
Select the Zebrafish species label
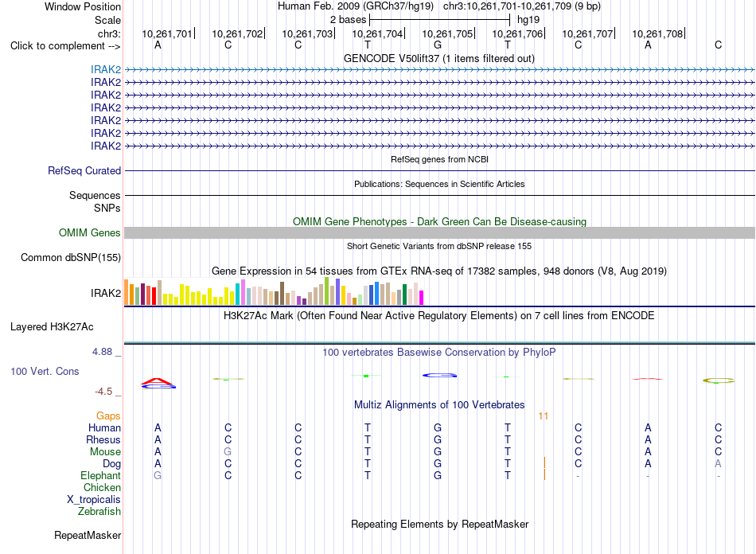click(x=99, y=511)
